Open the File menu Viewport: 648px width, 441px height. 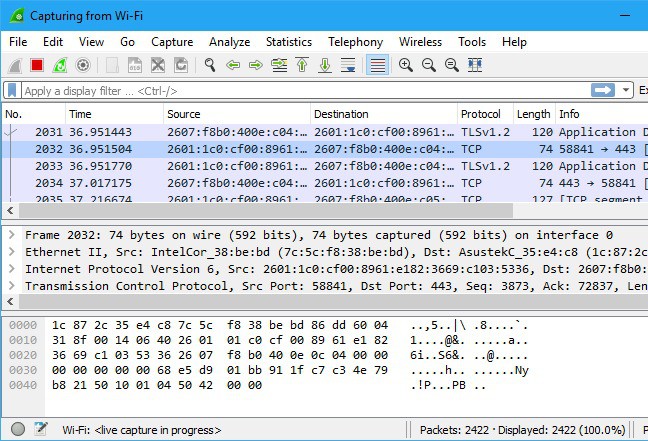point(18,42)
